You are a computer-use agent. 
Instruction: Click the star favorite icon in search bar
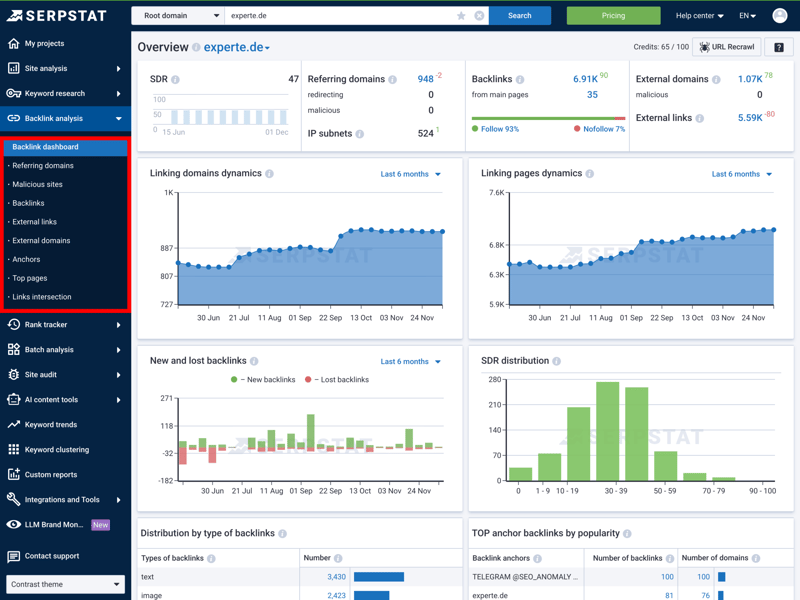(x=461, y=16)
